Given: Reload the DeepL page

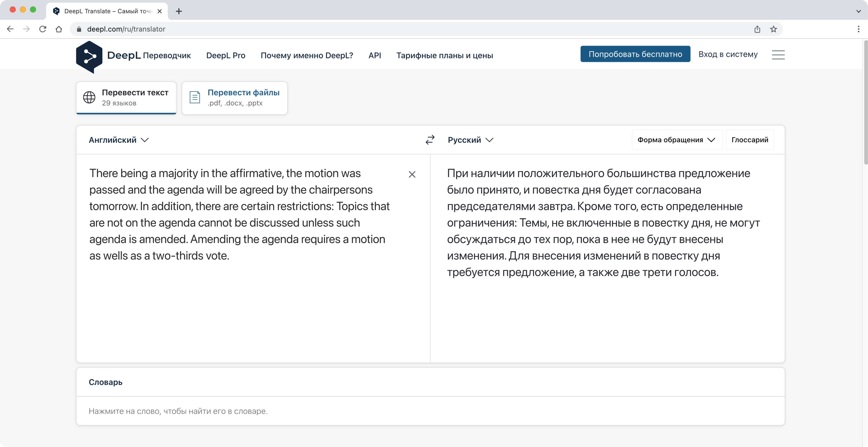Looking at the screenshot, I should tap(42, 29).
